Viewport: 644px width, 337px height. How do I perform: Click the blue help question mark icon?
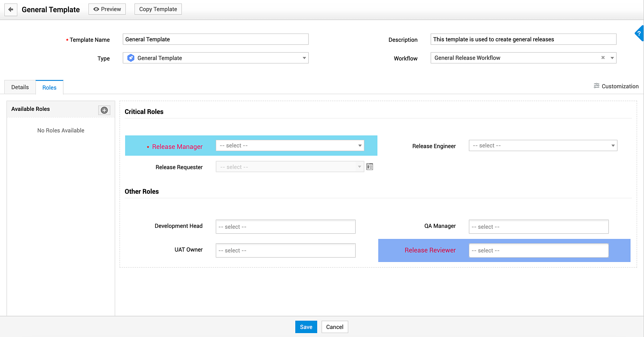(x=639, y=33)
